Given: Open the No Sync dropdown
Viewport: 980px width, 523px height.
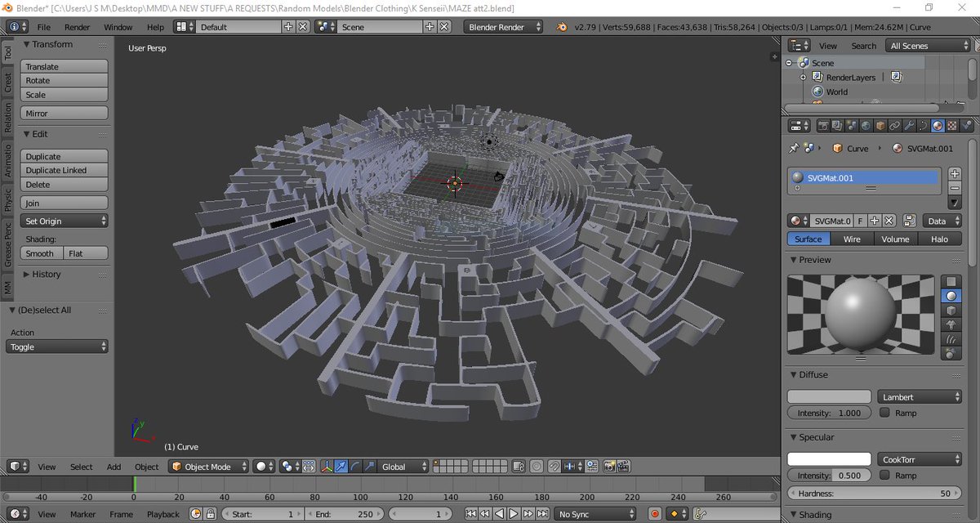Looking at the screenshot, I should [x=595, y=514].
